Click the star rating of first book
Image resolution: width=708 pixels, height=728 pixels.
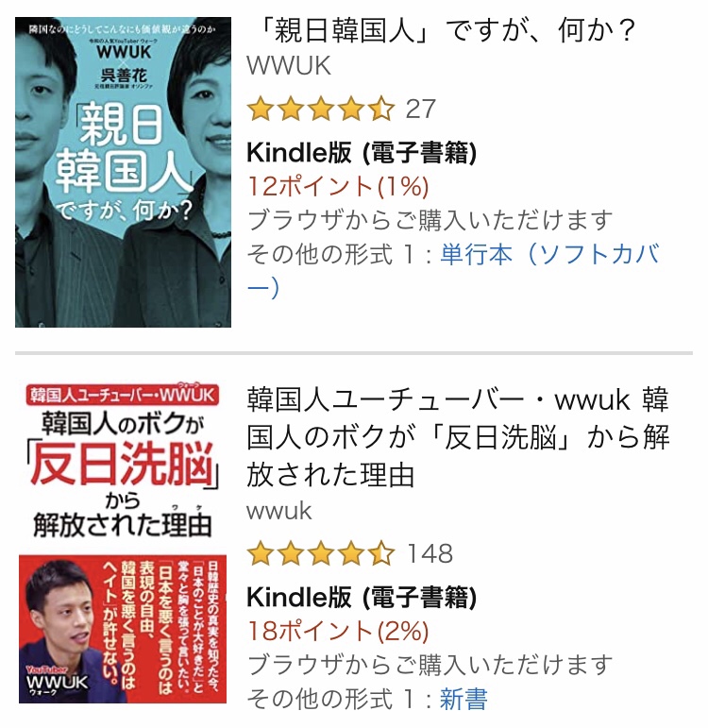(321, 109)
